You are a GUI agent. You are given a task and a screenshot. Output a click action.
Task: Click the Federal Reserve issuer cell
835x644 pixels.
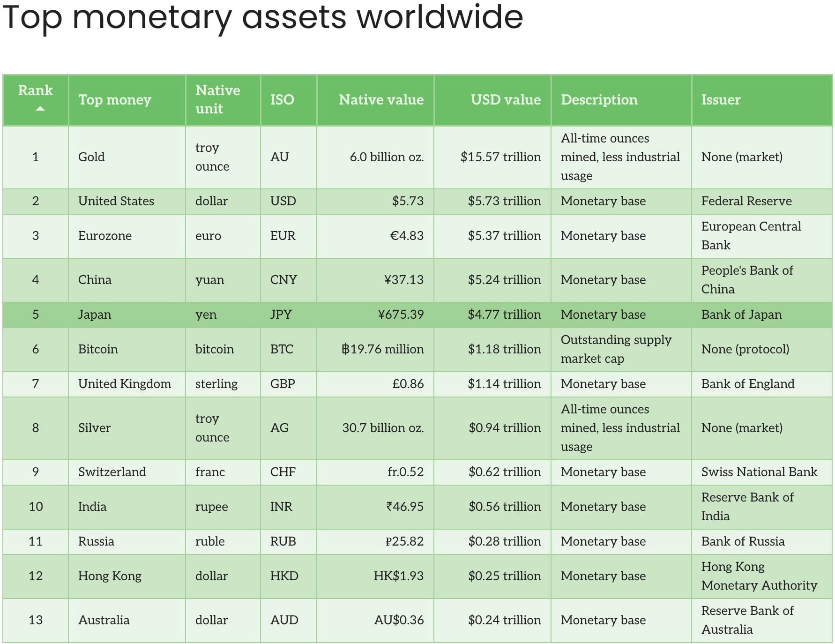(x=762, y=201)
